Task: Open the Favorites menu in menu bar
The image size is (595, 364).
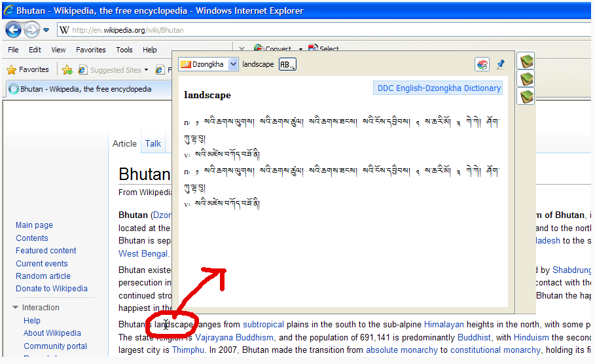Action: [x=90, y=50]
